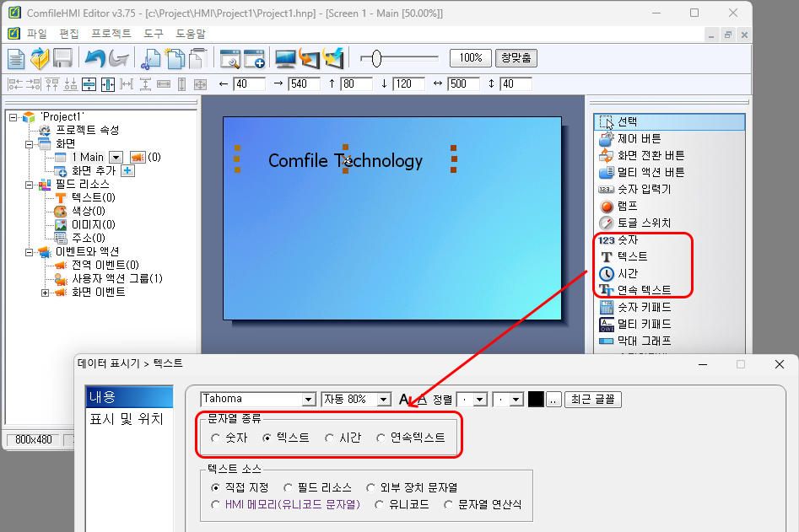Image resolution: width=799 pixels, height=532 pixels.
Task: Click the Save icon in the toolbar
Action: tap(62, 57)
